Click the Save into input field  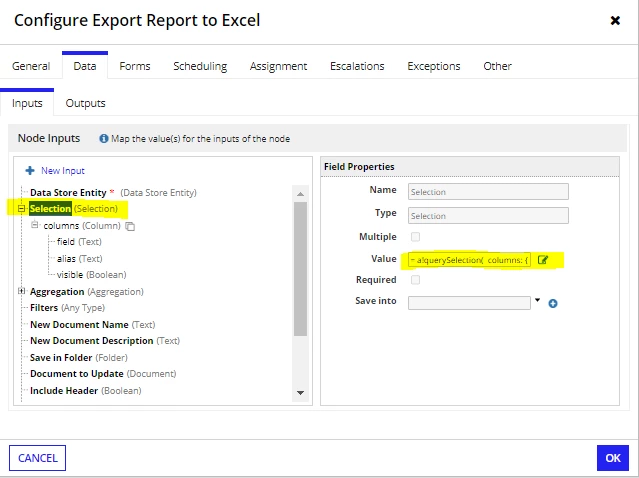click(469, 303)
